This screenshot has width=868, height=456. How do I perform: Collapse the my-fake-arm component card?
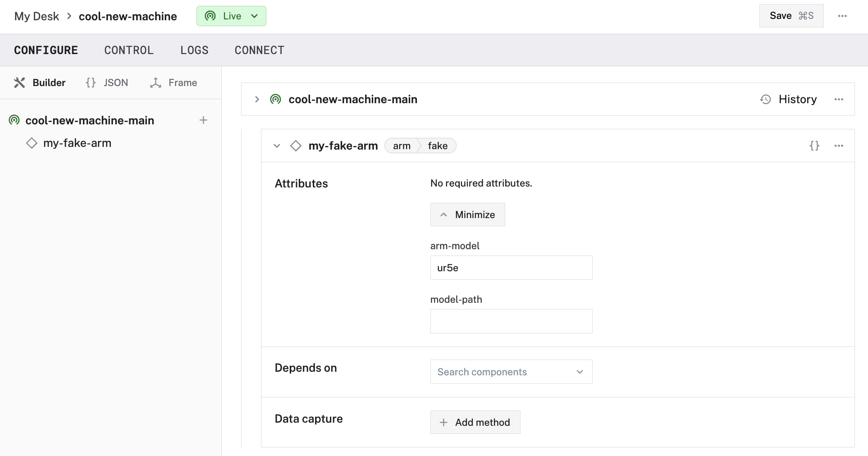pyautogui.click(x=277, y=146)
